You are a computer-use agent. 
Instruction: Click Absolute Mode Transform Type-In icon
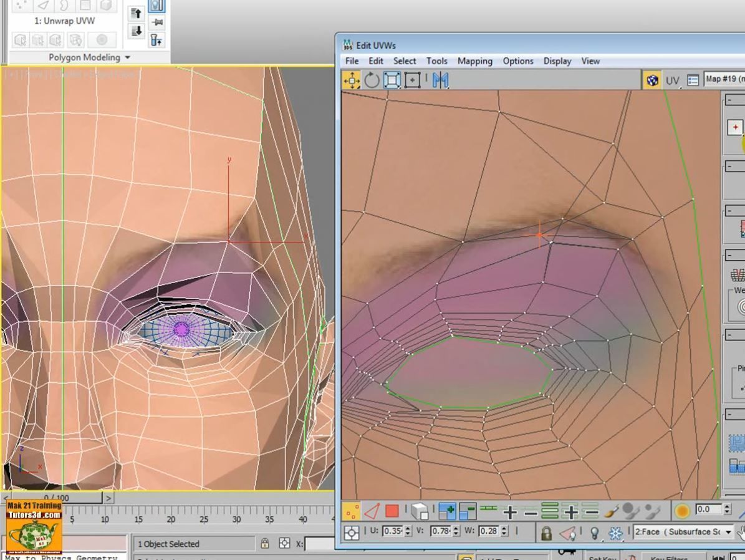pos(284,543)
